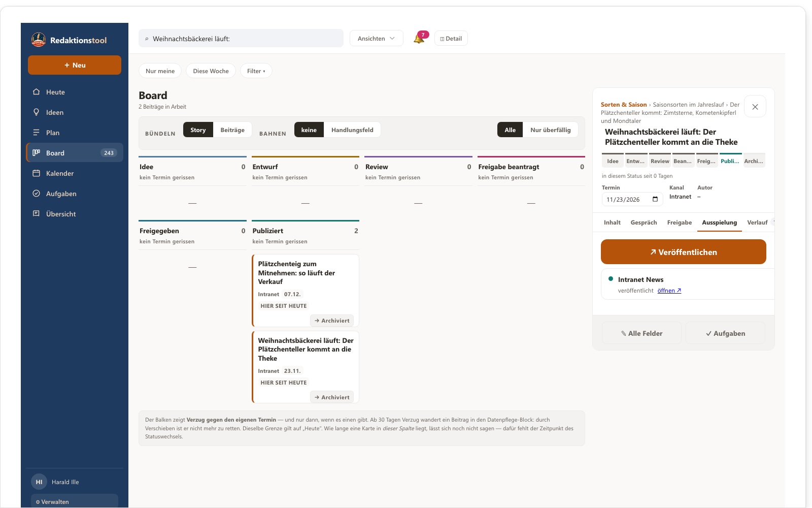This screenshot has width=812, height=508.
Task: Open the Ansichten dropdown
Action: pos(376,39)
